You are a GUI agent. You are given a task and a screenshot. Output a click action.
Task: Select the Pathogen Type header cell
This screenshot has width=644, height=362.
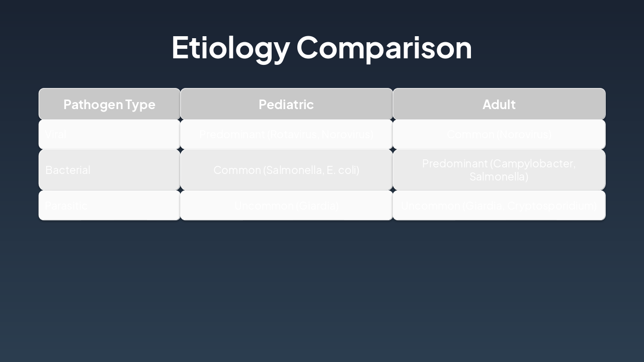tap(109, 104)
